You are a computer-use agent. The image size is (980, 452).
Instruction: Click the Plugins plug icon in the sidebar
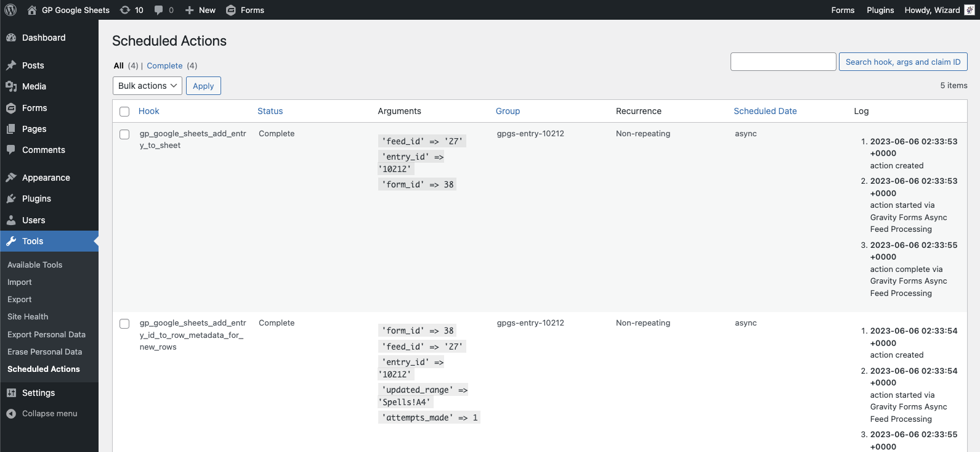click(x=11, y=199)
